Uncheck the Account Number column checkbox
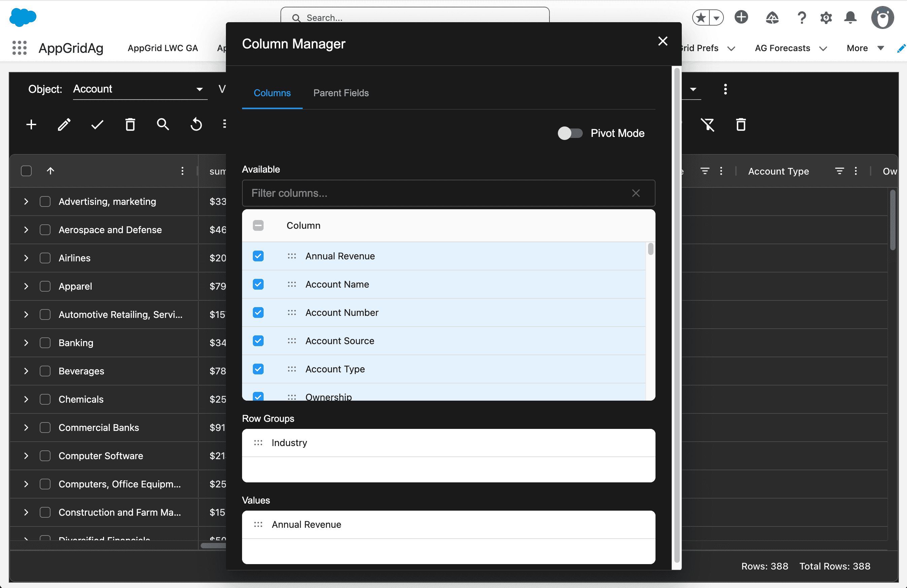Screen dimensions: 907x588 click(258, 313)
